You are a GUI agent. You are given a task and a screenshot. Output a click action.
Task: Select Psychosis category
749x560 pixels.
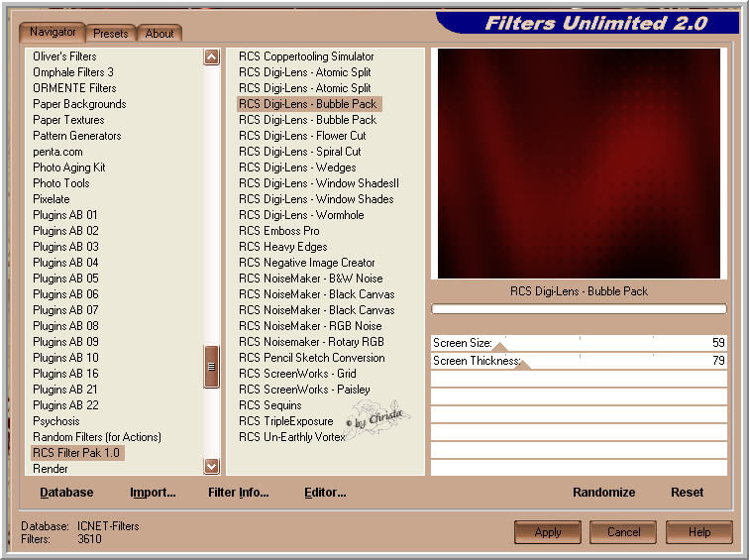coord(55,421)
